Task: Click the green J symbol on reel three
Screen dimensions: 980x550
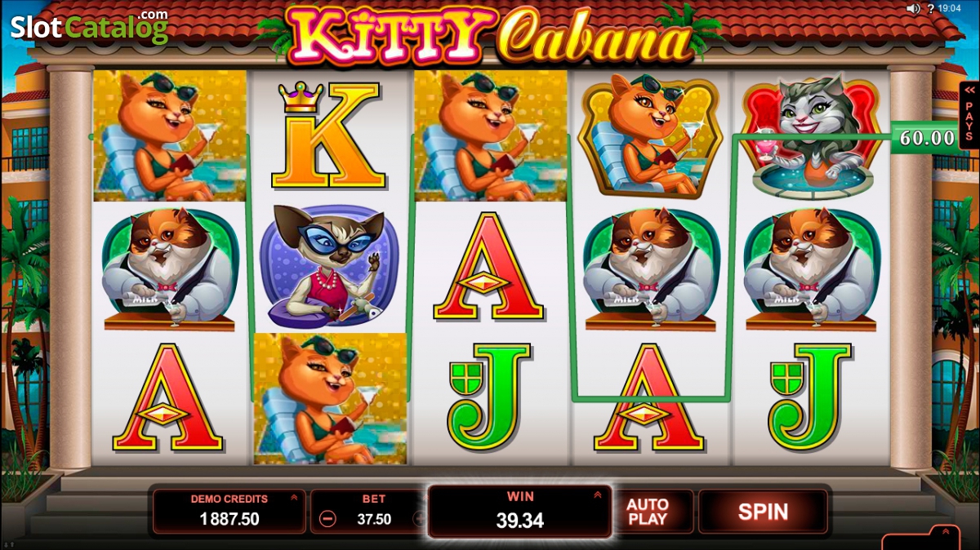Action: tap(488, 396)
